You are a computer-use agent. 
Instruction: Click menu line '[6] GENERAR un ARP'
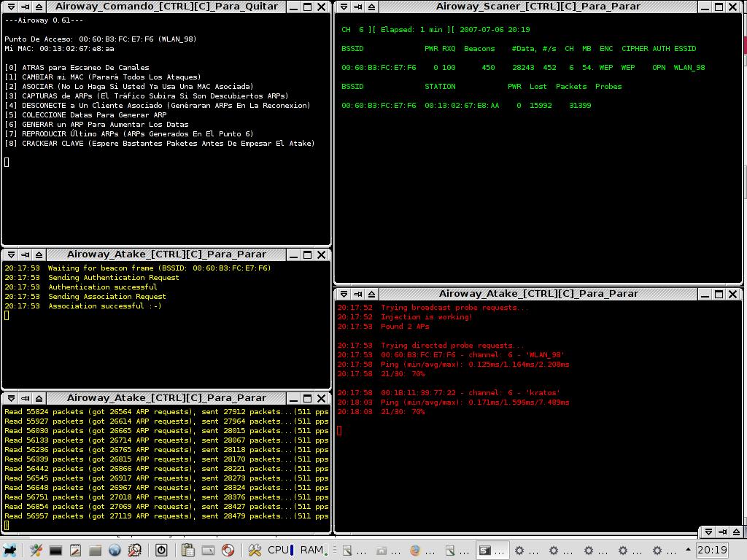point(96,124)
